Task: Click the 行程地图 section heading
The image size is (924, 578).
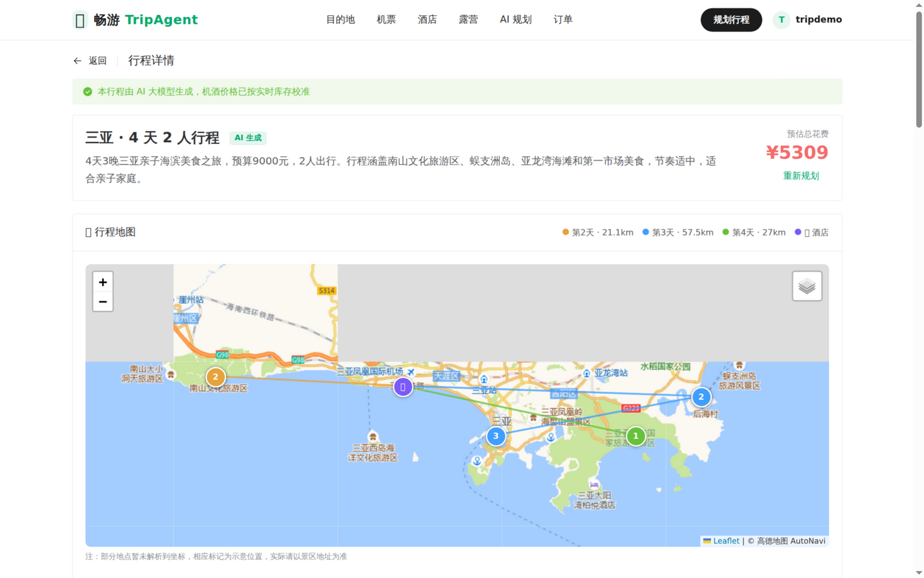Action: (110, 232)
